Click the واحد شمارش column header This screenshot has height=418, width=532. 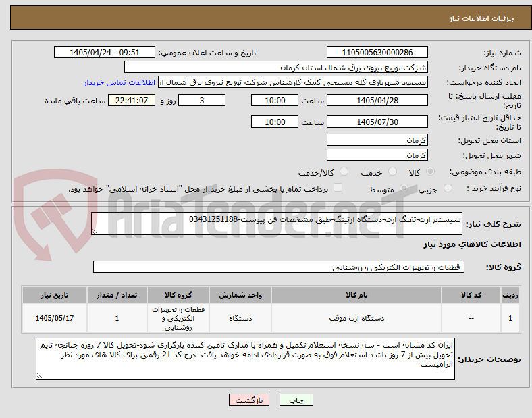pos(240,295)
